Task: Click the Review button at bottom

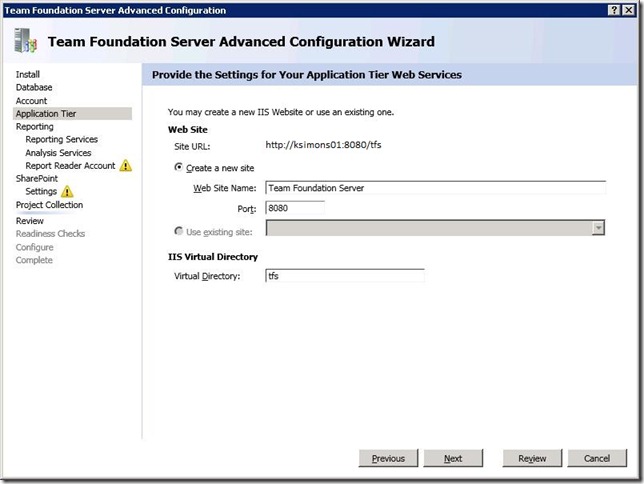Action: click(532, 458)
